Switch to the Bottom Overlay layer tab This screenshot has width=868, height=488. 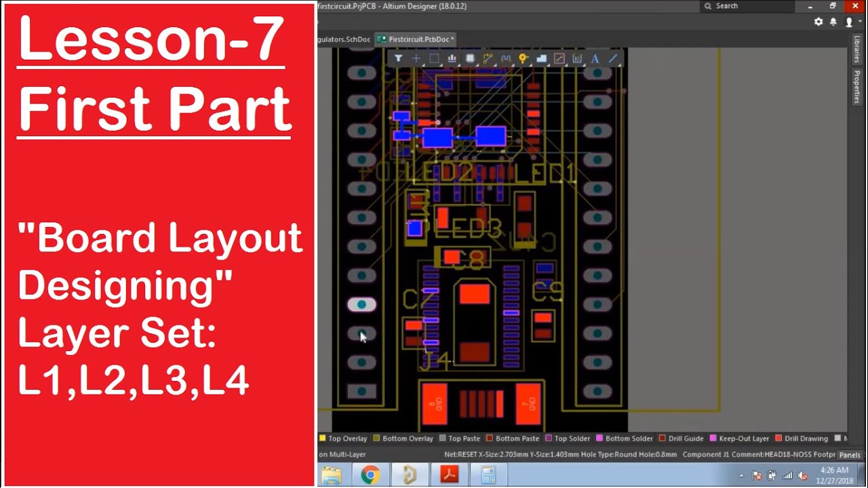[403, 439]
